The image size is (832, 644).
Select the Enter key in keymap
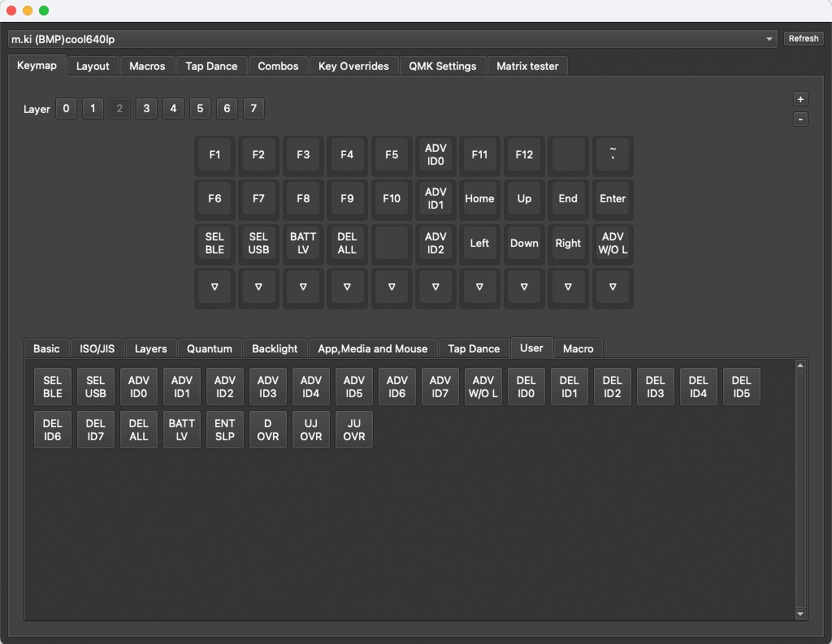pos(613,199)
